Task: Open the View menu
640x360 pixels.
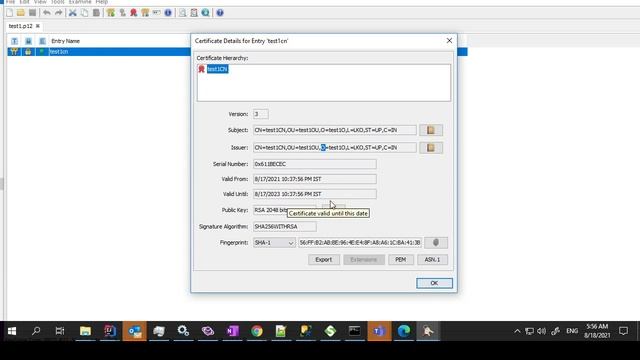Action: (x=40, y=2)
